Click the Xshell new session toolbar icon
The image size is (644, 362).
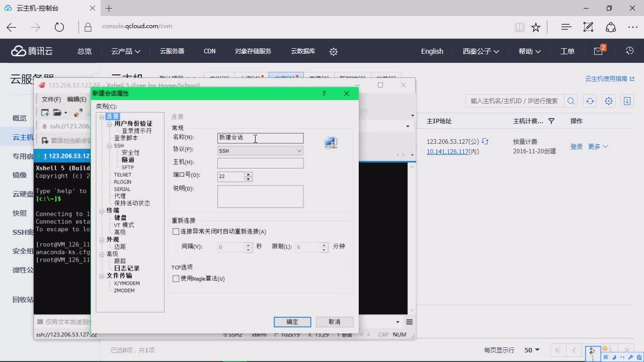pyautogui.click(x=45, y=113)
